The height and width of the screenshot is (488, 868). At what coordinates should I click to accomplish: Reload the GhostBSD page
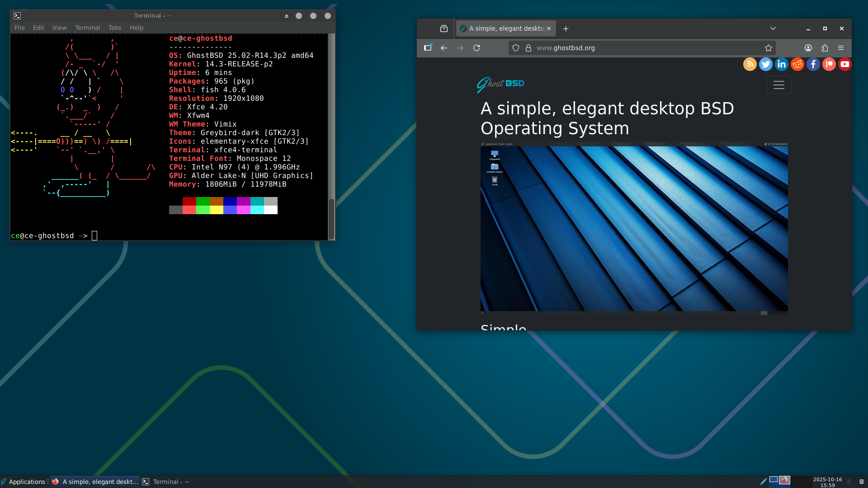[476, 48]
